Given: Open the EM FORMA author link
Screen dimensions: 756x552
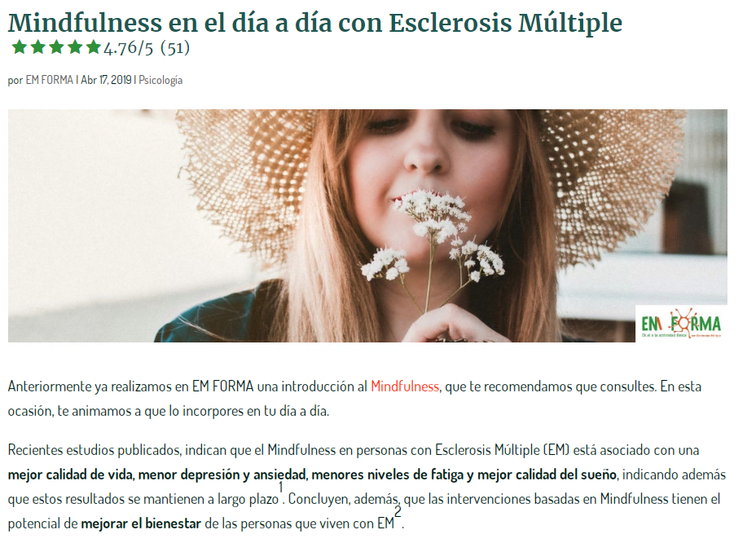Looking at the screenshot, I should [x=49, y=80].
